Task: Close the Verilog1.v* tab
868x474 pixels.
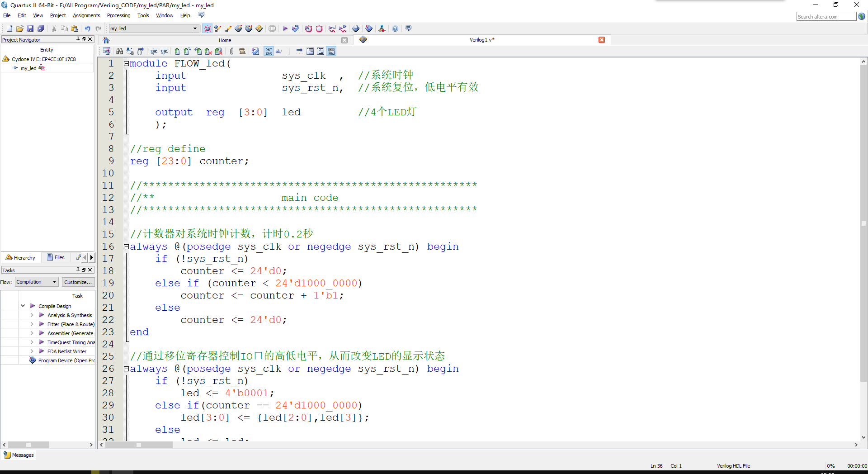Action: [x=602, y=40]
